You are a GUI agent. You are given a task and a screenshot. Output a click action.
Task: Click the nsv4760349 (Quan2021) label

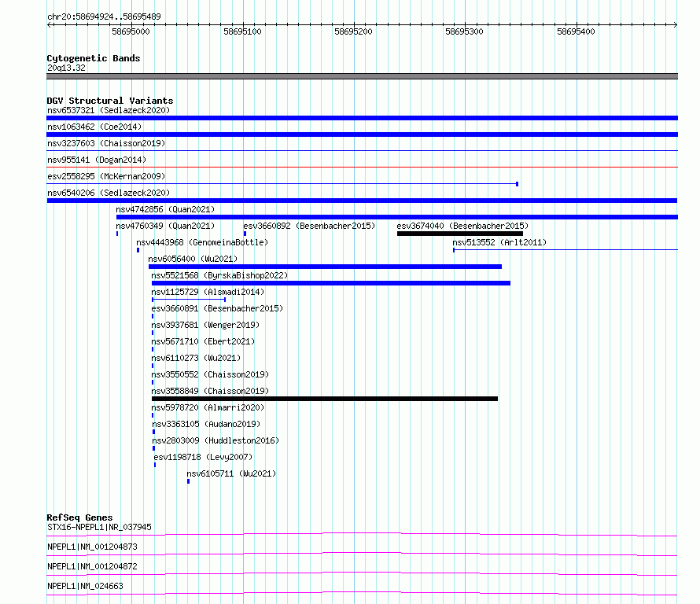pyautogui.click(x=165, y=226)
